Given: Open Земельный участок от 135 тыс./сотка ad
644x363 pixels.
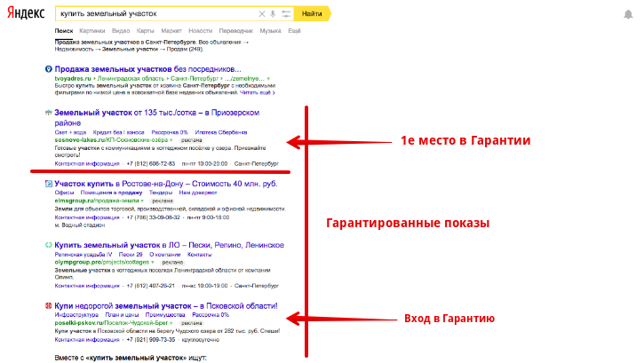Looking at the screenshot, I should 157,117.
